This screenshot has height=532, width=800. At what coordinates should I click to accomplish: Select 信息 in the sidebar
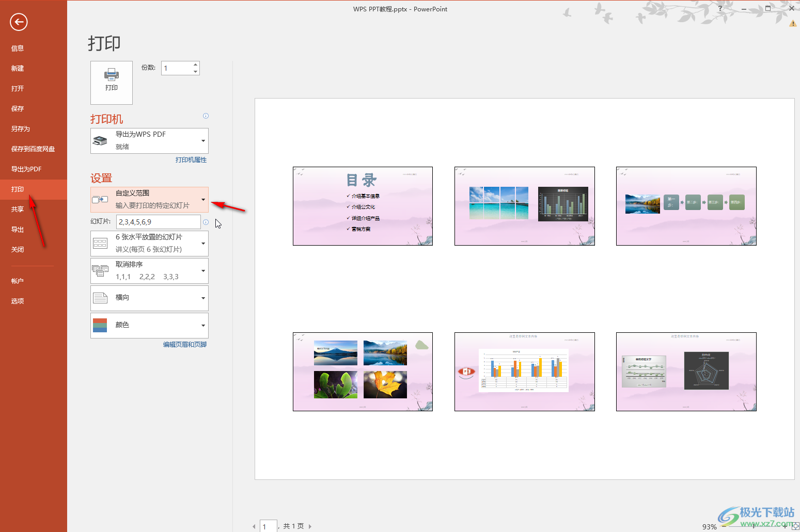(x=34, y=48)
